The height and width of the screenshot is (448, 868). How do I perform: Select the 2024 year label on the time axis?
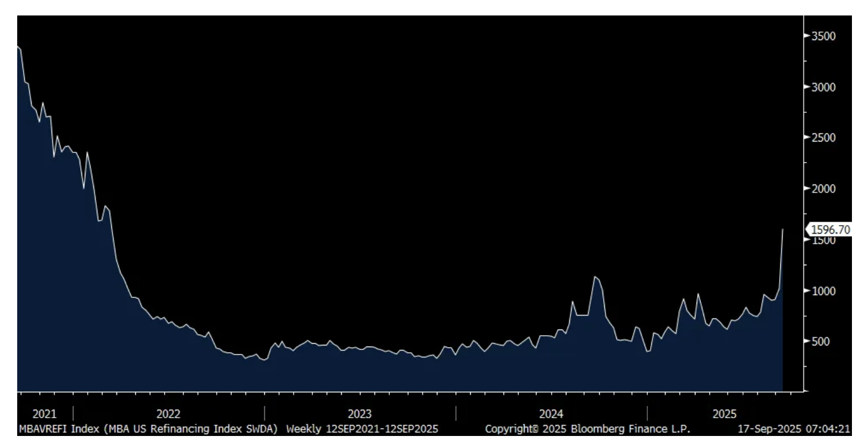(552, 414)
